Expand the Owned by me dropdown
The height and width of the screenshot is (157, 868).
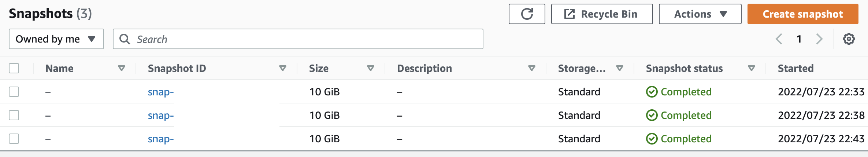click(x=56, y=39)
